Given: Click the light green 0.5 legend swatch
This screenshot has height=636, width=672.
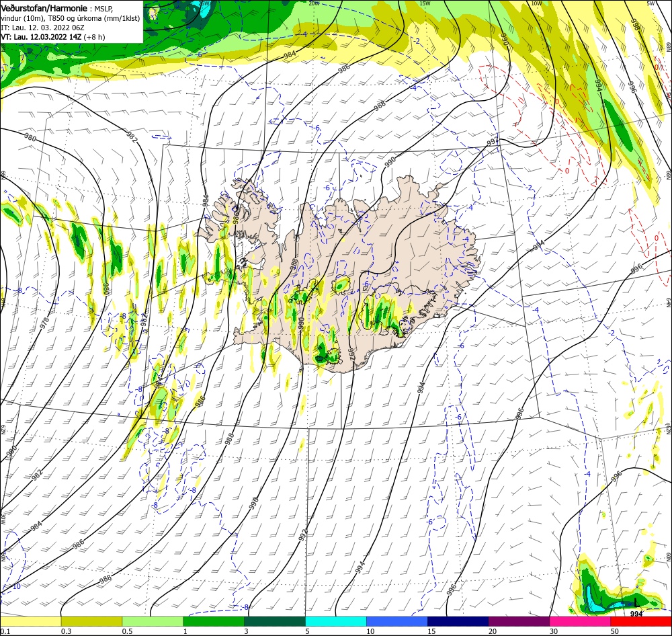Looking at the screenshot, I should coord(153,621).
